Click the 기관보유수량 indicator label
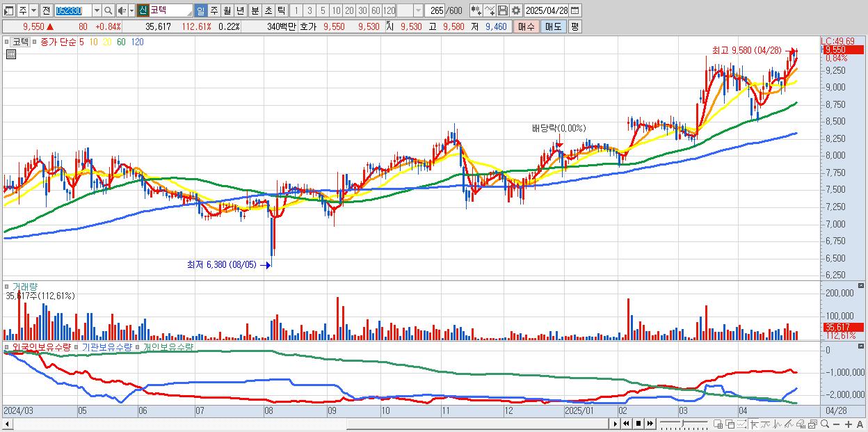The width and height of the screenshot is (868, 432). [106, 346]
